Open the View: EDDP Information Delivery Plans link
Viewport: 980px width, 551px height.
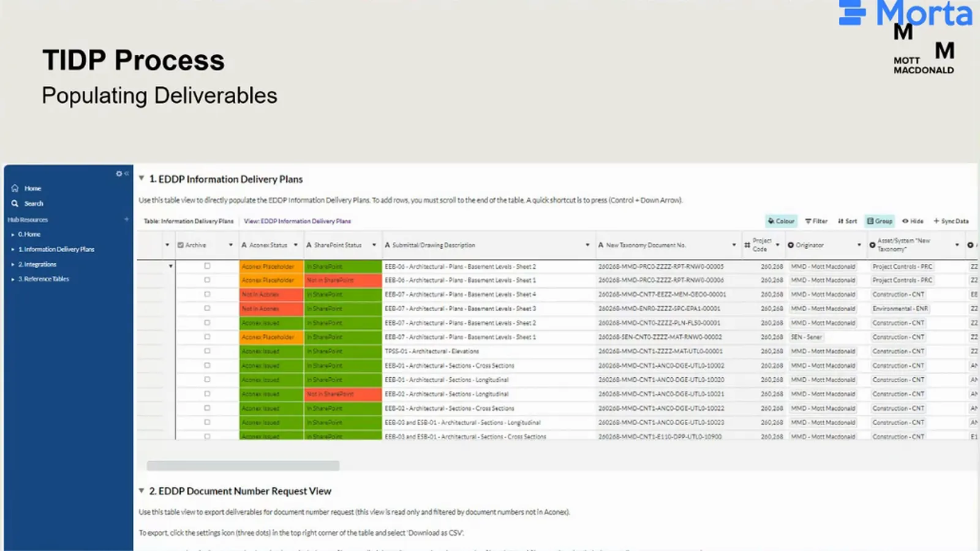click(x=297, y=221)
